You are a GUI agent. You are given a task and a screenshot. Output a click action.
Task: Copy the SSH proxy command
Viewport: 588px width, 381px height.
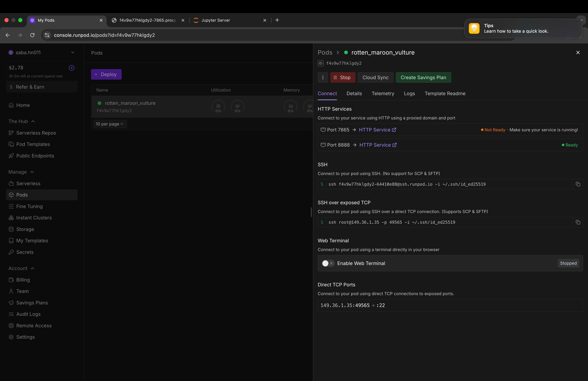point(578,184)
